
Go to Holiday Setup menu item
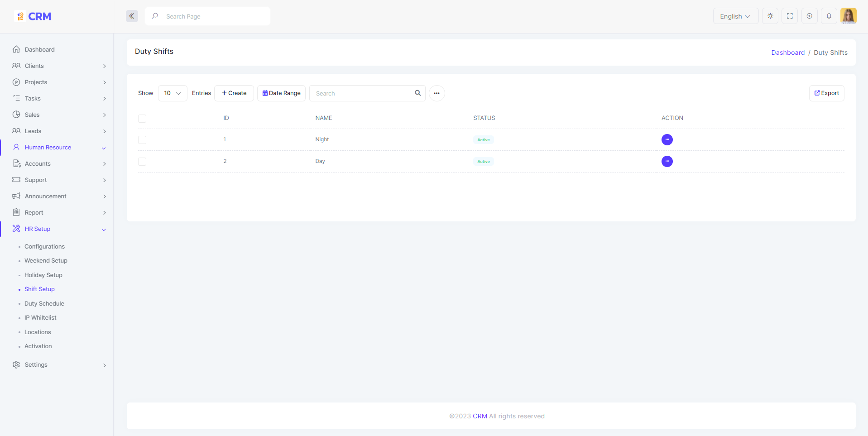(43, 275)
